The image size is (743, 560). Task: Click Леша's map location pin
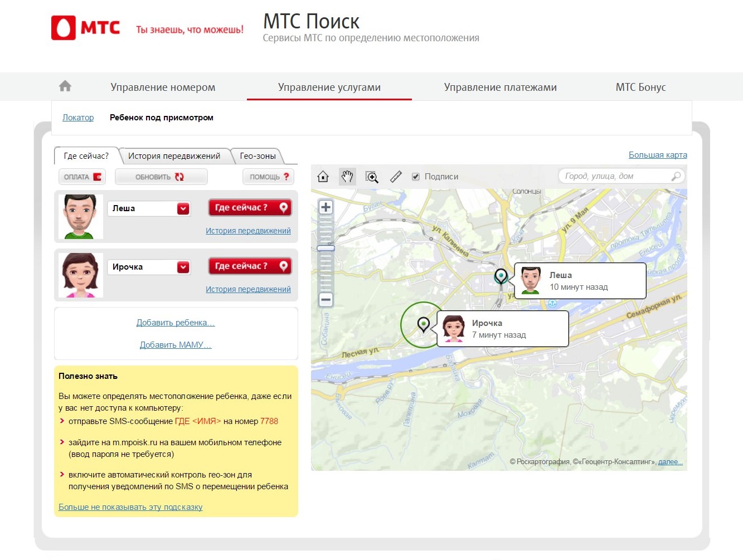501,276
